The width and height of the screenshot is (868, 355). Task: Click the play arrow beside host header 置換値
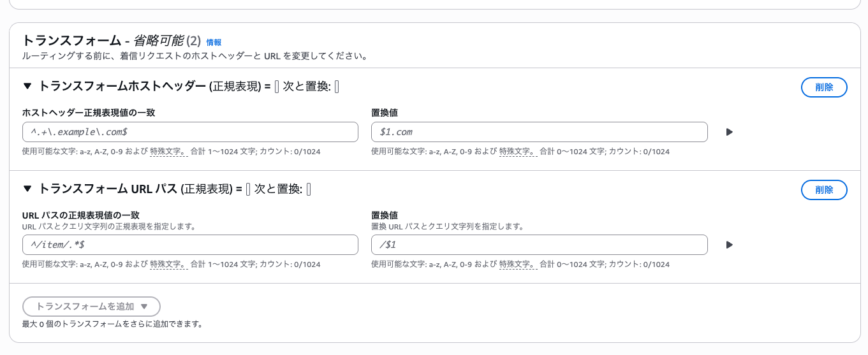point(730,132)
